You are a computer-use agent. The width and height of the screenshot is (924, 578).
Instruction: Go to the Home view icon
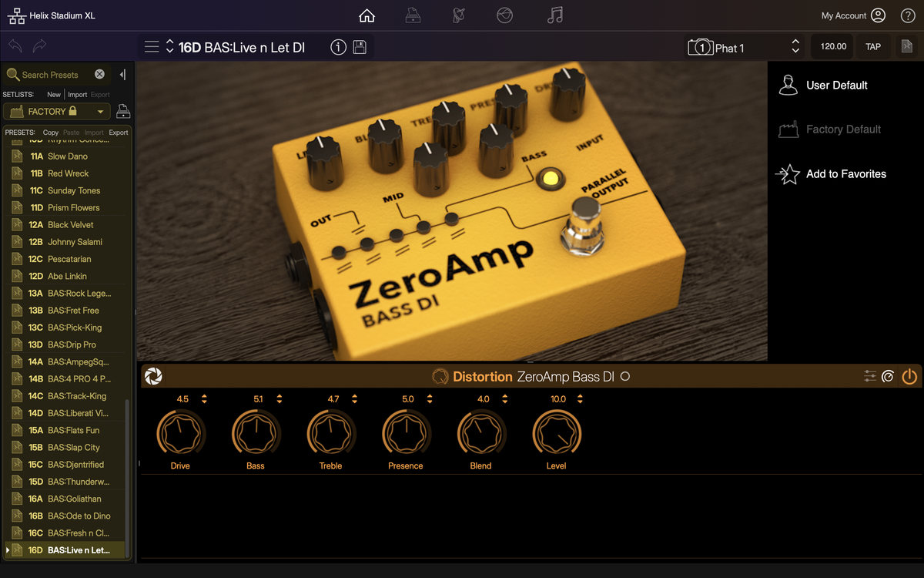pos(367,15)
